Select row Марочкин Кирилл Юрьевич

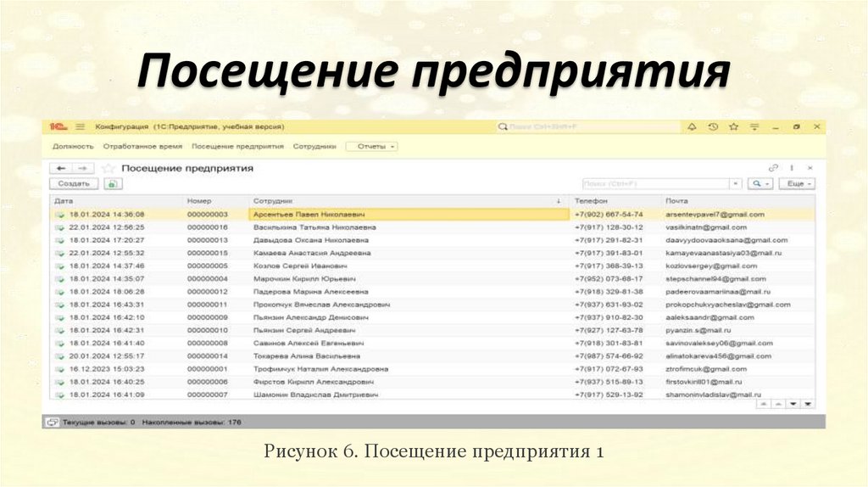pos(432,279)
